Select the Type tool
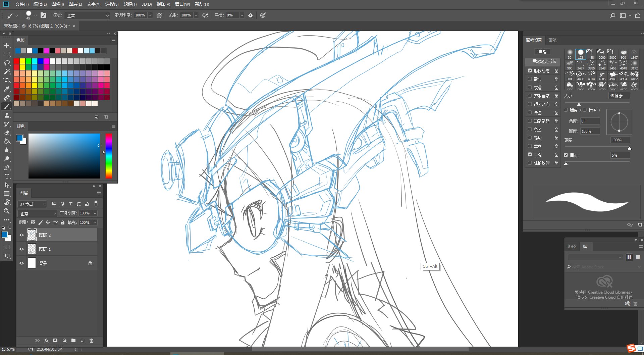The height and width of the screenshot is (355, 644). pos(7,176)
